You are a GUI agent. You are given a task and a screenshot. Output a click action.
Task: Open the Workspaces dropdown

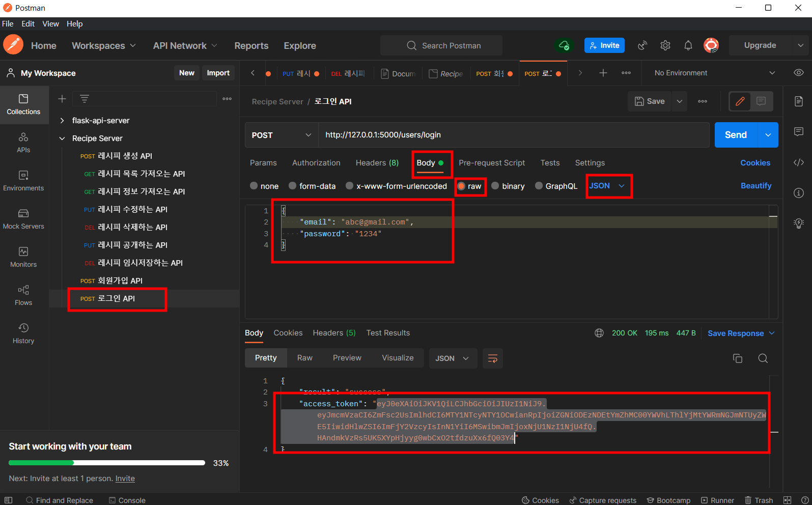(x=104, y=45)
